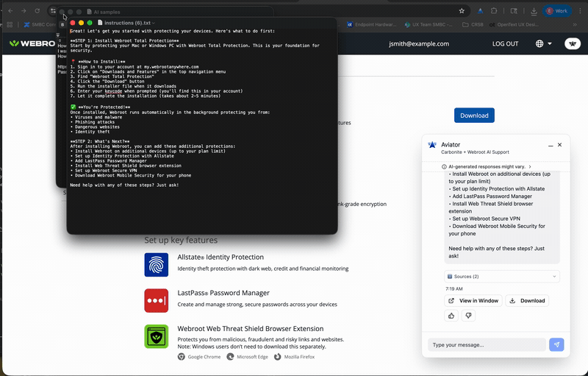Open the CRSB bookmarks folder
The image size is (588, 376).
(473, 25)
